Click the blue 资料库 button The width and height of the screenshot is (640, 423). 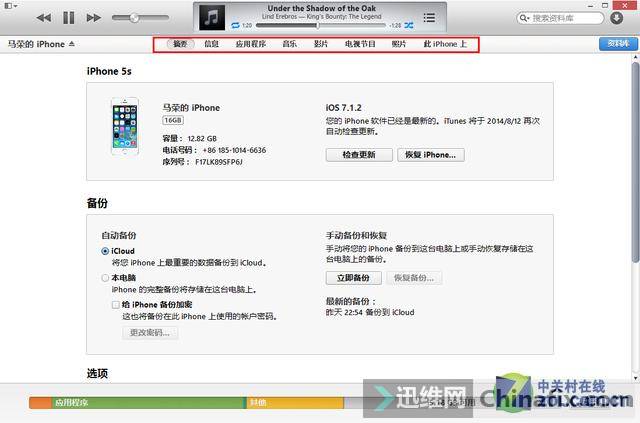point(618,44)
